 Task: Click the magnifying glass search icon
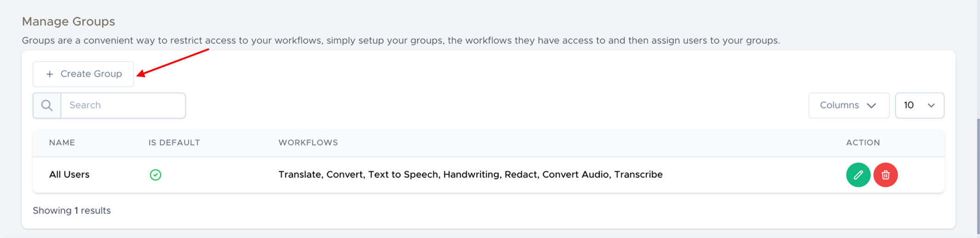[47, 105]
